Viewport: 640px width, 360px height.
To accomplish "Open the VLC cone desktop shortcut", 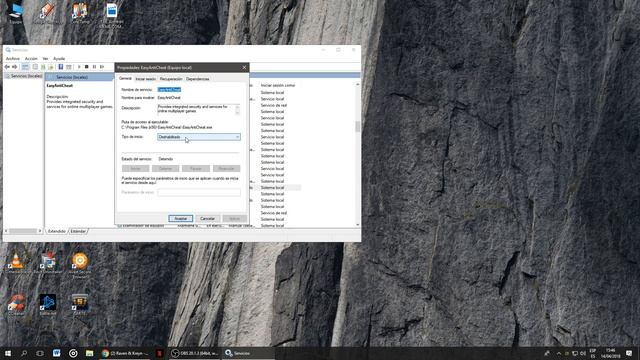I will tap(16, 262).
